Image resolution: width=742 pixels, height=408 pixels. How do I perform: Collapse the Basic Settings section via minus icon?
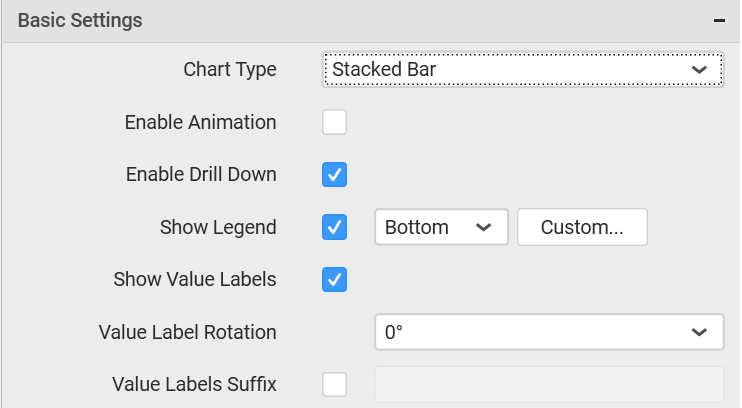click(x=719, y=20)
